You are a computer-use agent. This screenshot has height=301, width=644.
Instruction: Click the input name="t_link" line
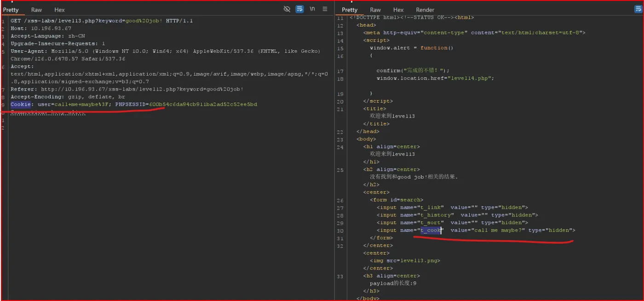click(x=452, y=208)
